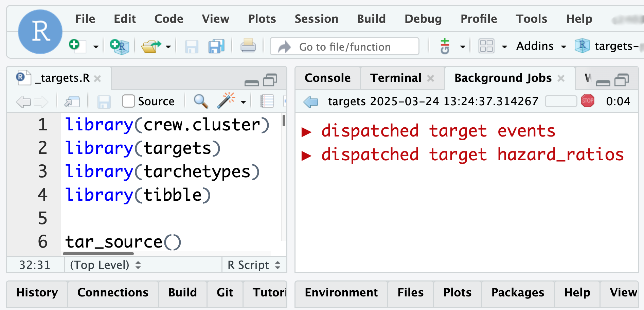Open the Git tab
This screenshot has height=310, width=644.
pos(225,292)
